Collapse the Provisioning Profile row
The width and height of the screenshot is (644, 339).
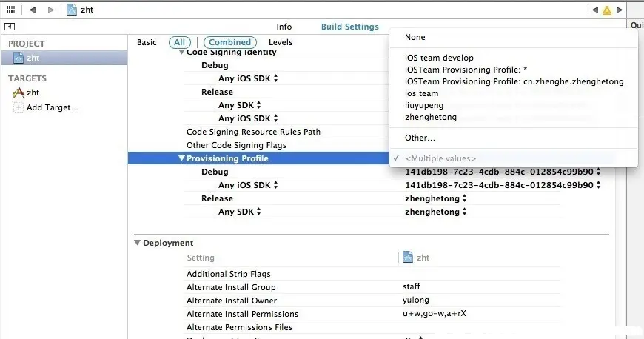point(181,158)
